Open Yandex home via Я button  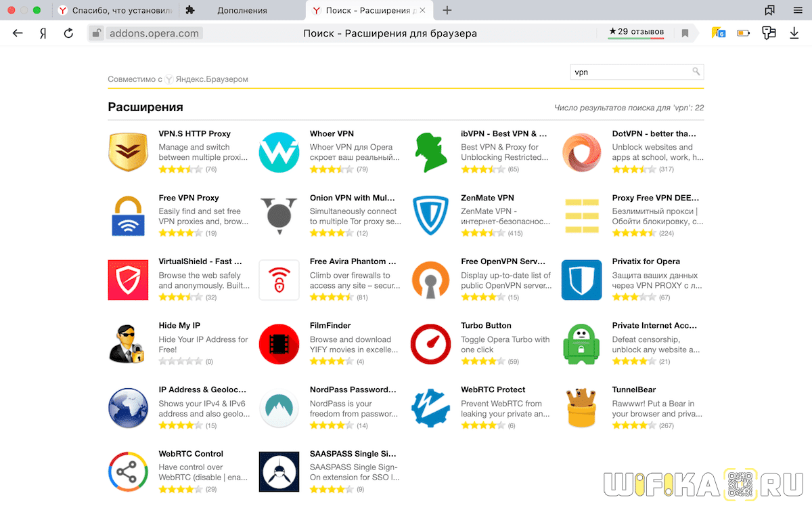43,33
